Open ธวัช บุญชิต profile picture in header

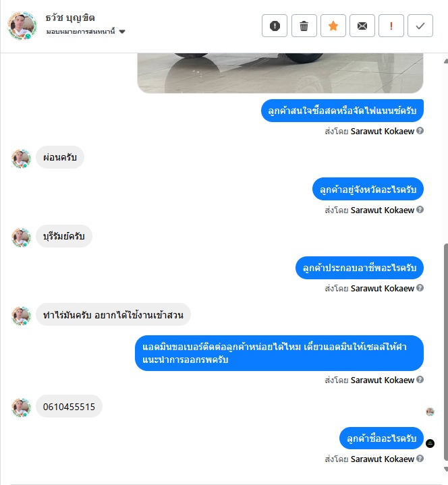[x=22, y=26]
